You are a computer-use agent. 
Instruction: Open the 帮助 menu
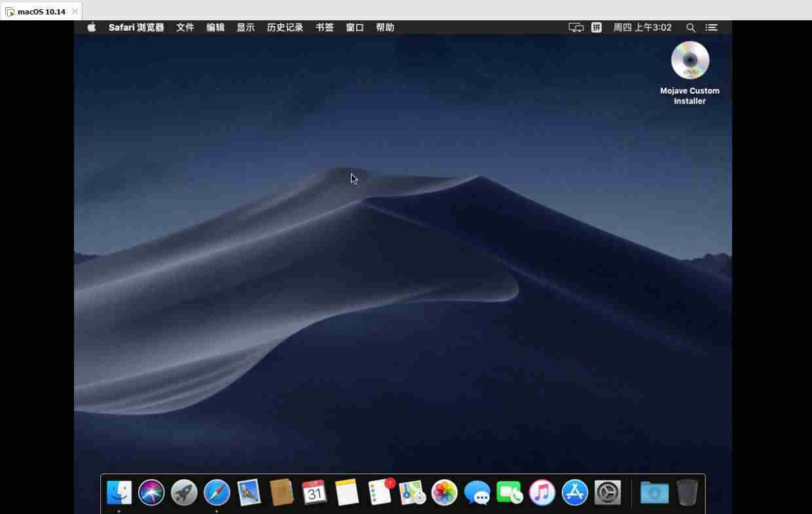[x=385, y=28]
